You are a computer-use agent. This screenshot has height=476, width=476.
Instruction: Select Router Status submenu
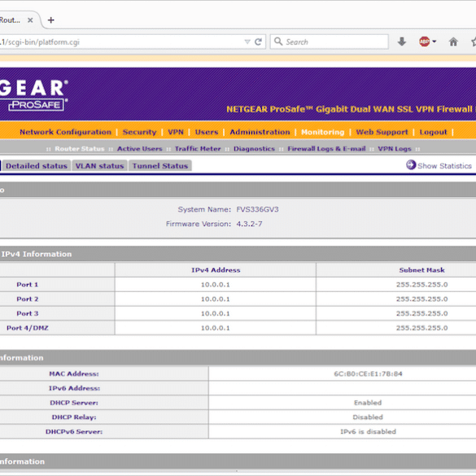(79, 149)
